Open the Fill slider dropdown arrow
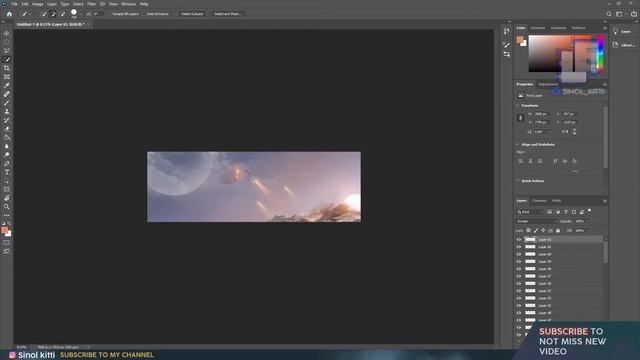 (588, 231)
